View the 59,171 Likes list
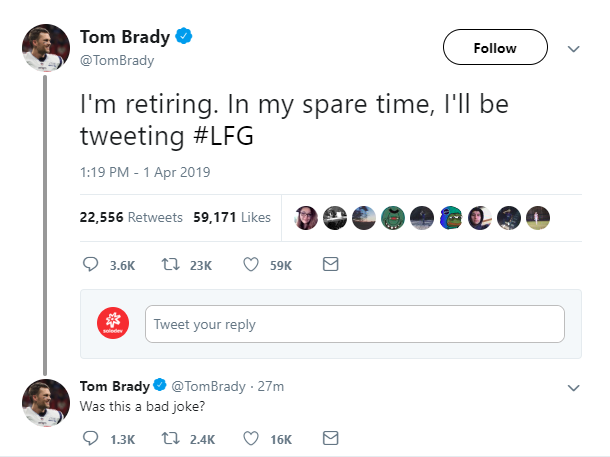 pyautogui.click(x=232, y=217)
